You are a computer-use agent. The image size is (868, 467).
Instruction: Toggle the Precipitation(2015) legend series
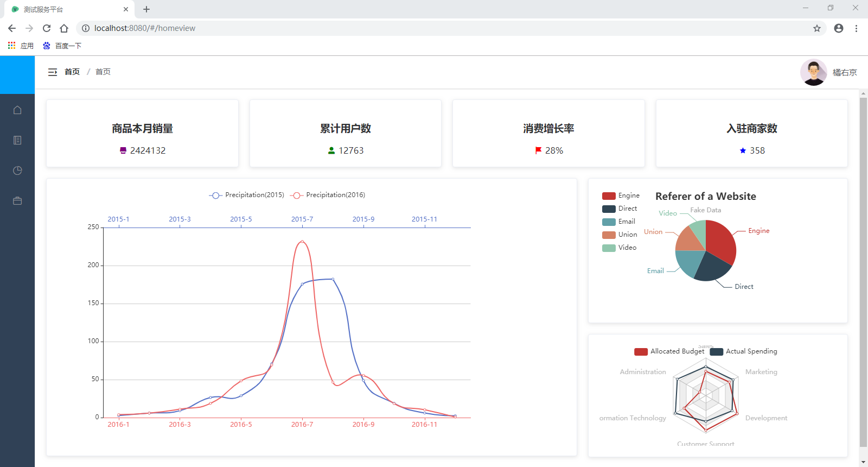click(247, 195)
